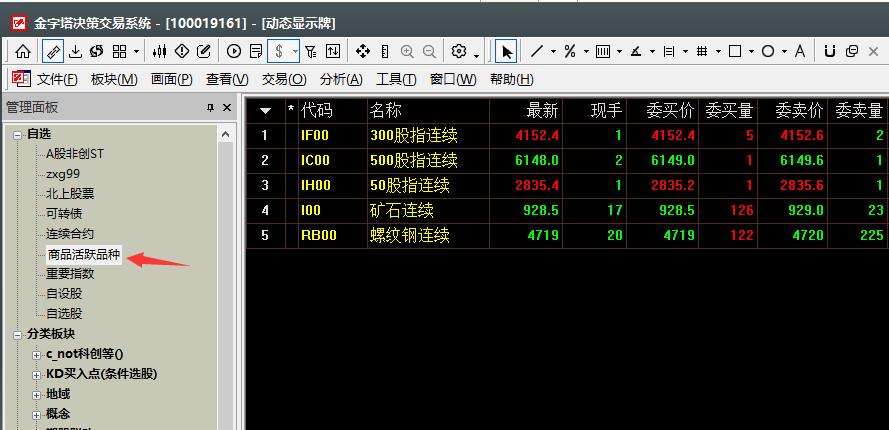This screenshot has width=889, height=430.
Task: Open the circle tool dropdown arrow
Action: (x=785, y=52)
